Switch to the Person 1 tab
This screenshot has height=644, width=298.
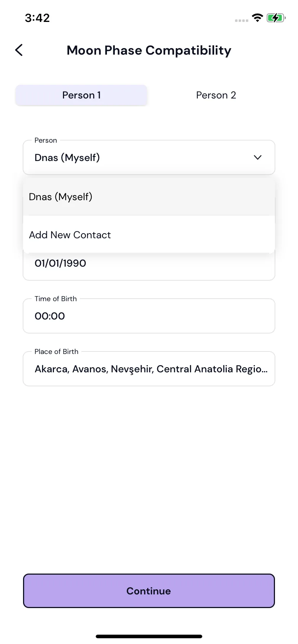[81, 95]
